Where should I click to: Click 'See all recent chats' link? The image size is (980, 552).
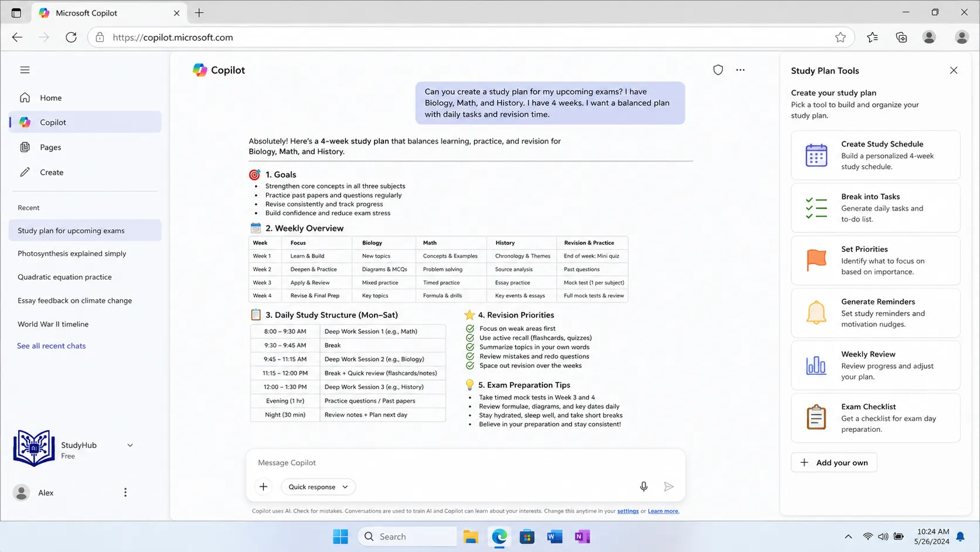[x=51, y=346]
